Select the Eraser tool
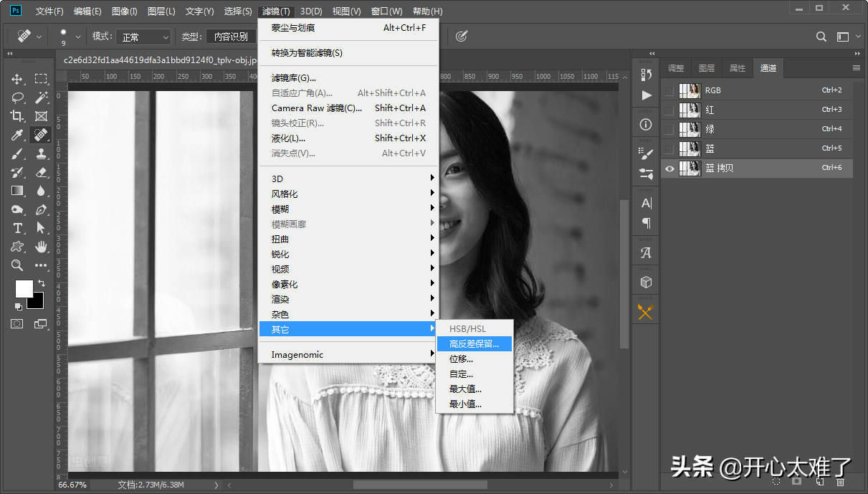The height and width of the screenshot is (494, 868). [41, 172]
